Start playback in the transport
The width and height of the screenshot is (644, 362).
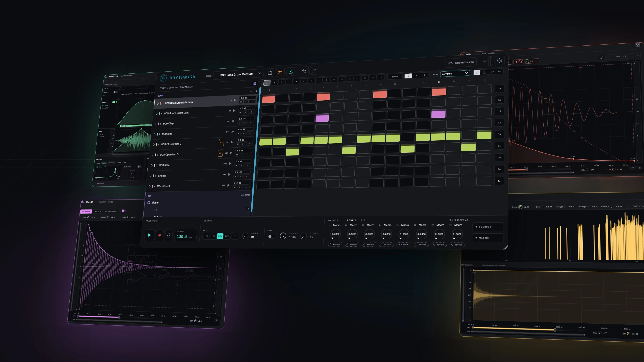[149, 235]
